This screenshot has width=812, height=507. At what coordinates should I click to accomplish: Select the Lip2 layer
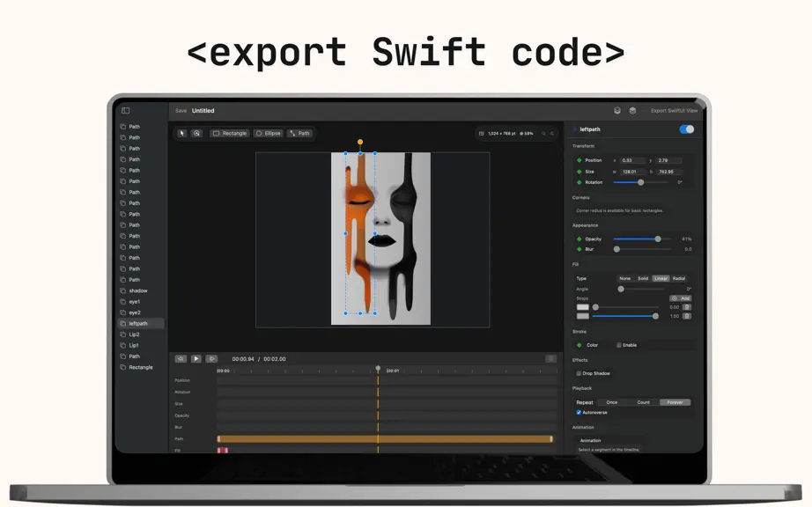[x=141, y=334]
